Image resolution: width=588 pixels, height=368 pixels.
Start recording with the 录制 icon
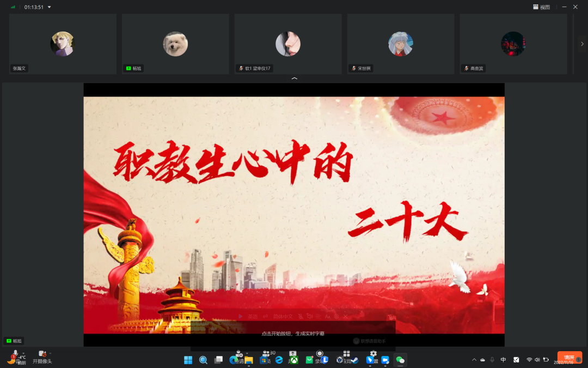[x=320, y=354]
